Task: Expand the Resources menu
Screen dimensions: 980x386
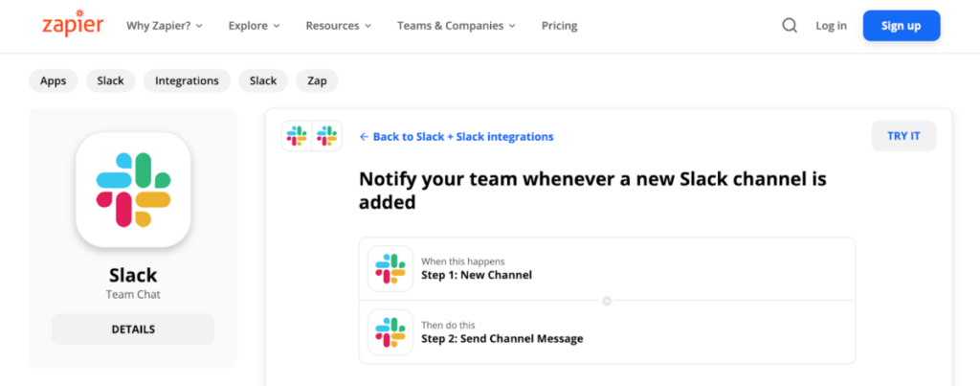Action: [x=338, y=26]
